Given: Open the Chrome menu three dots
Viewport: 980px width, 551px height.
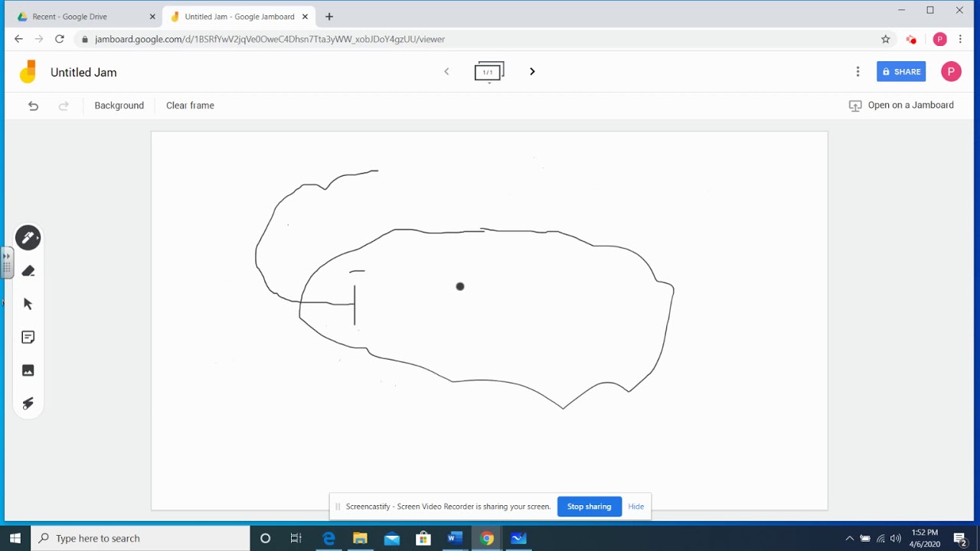Looking at the screenshot, I should tap(960, 39).
